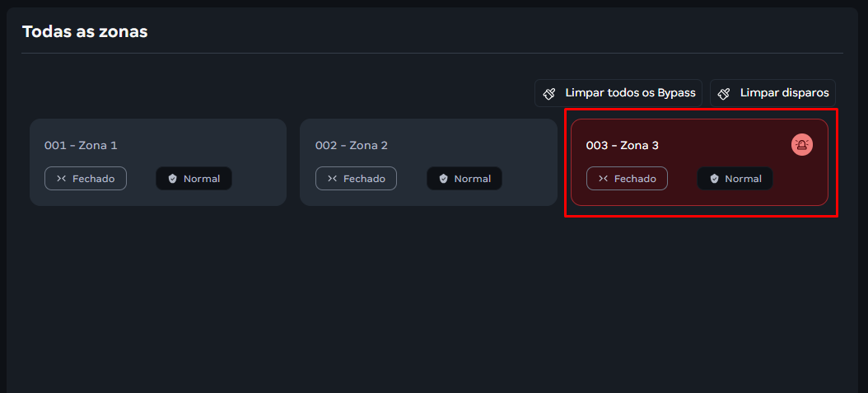Image resolution: width=868 pixels, height=393 pixels.
Task: Open the alarmed 003 - Zona 3 card
Action: click(623, 145)
